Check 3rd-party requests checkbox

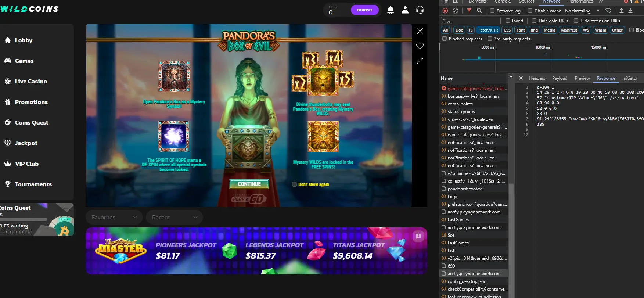tap(490, 39)
